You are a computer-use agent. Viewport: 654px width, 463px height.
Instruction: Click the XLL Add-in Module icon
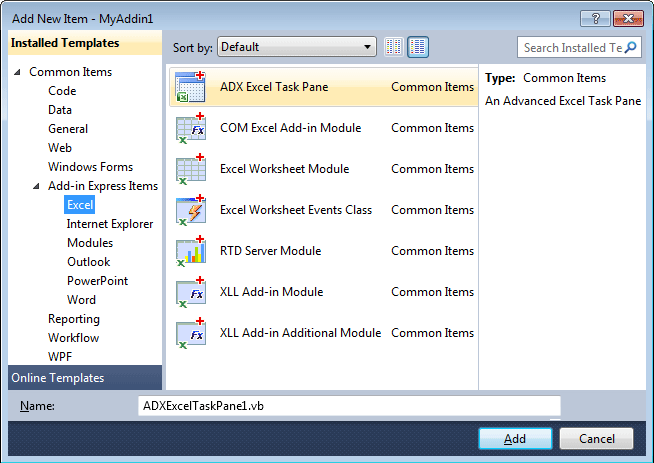(x=191, y=292)
